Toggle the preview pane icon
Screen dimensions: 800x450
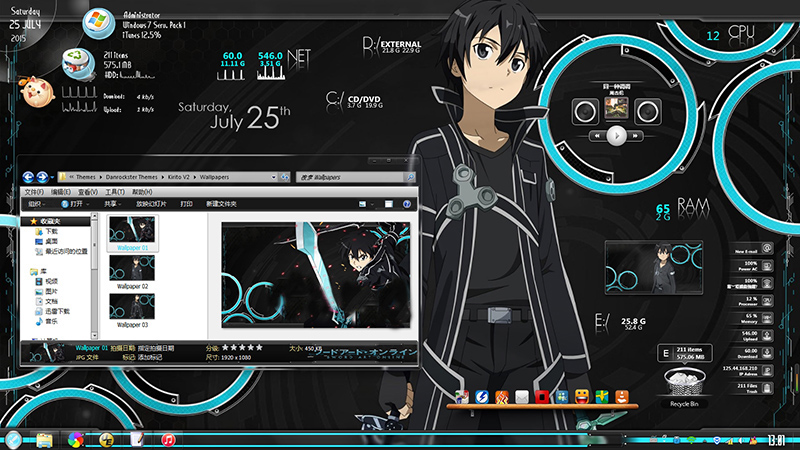click(389, 204)
